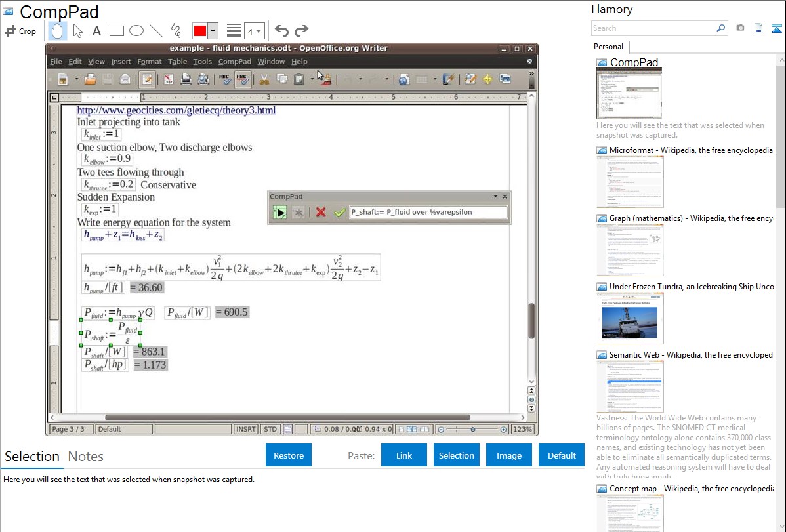The height and width of the screenshot is (532, 786).
Task: Click the Restore button
Action: pyautogui.click(x=289, y=455)
